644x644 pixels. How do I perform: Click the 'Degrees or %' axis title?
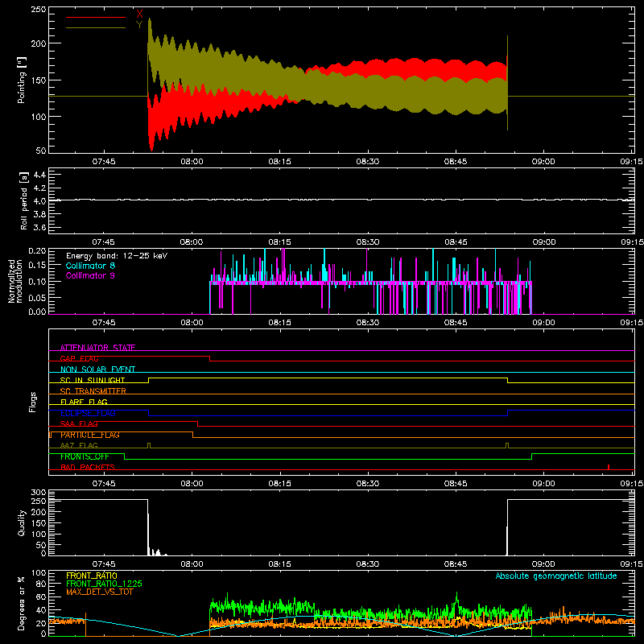point(22,603)
